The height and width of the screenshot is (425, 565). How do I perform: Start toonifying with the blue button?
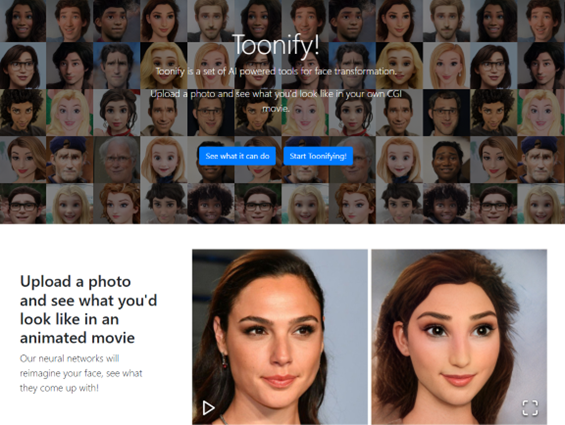pyautogui.click(x=318, y=156)
